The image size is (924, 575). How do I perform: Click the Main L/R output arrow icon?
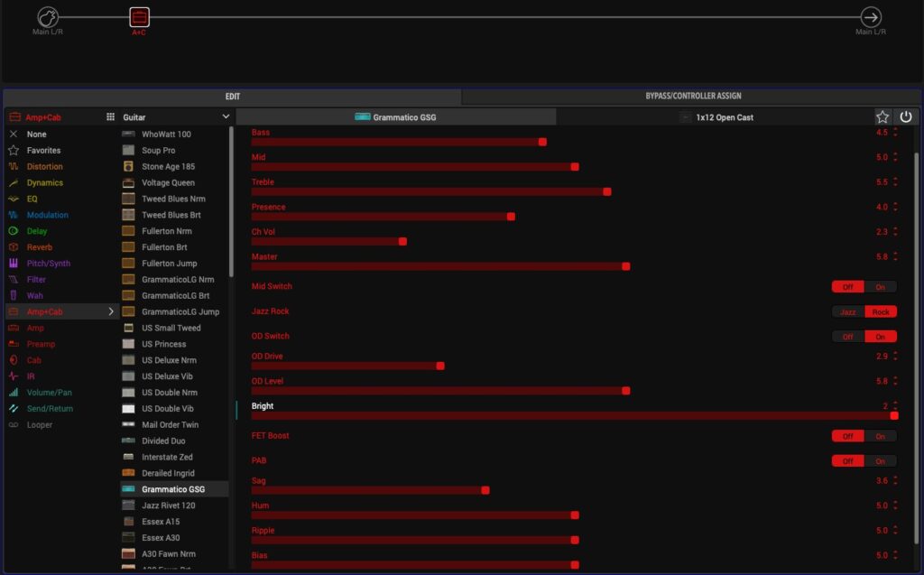click(x=871, y=17)
